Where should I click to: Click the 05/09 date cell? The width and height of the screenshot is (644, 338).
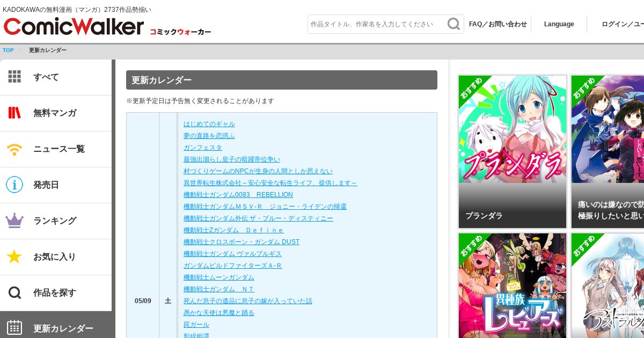[143, 301]
